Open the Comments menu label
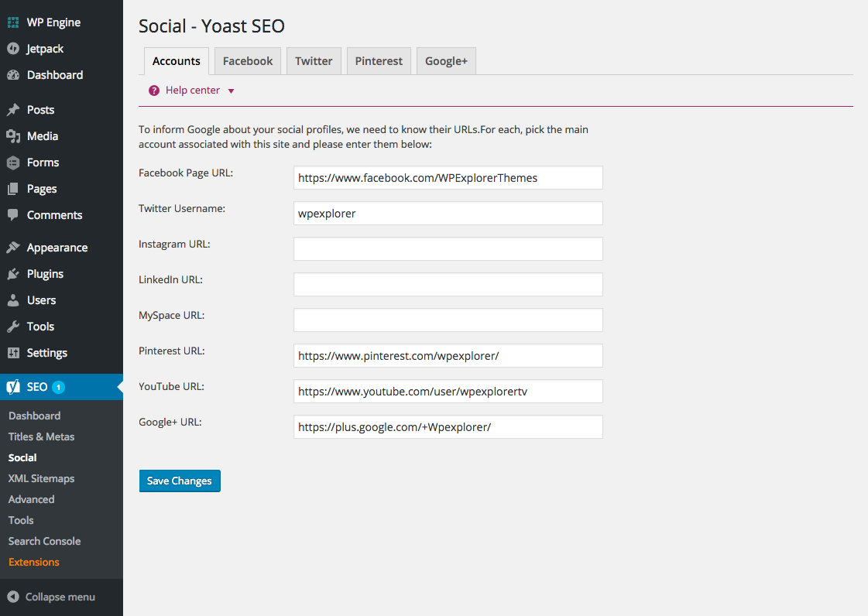The width and height of the screenshot is (868, 616). coord(54,214)
